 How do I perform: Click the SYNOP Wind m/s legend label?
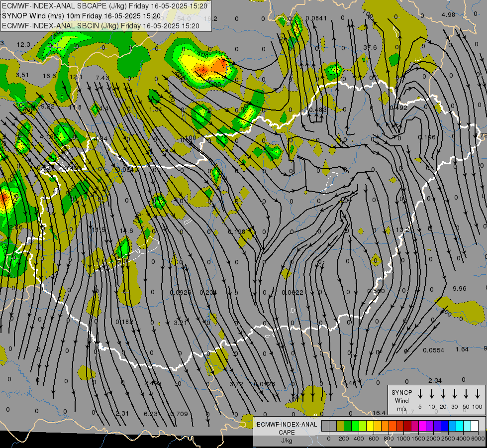coord(401,400)
